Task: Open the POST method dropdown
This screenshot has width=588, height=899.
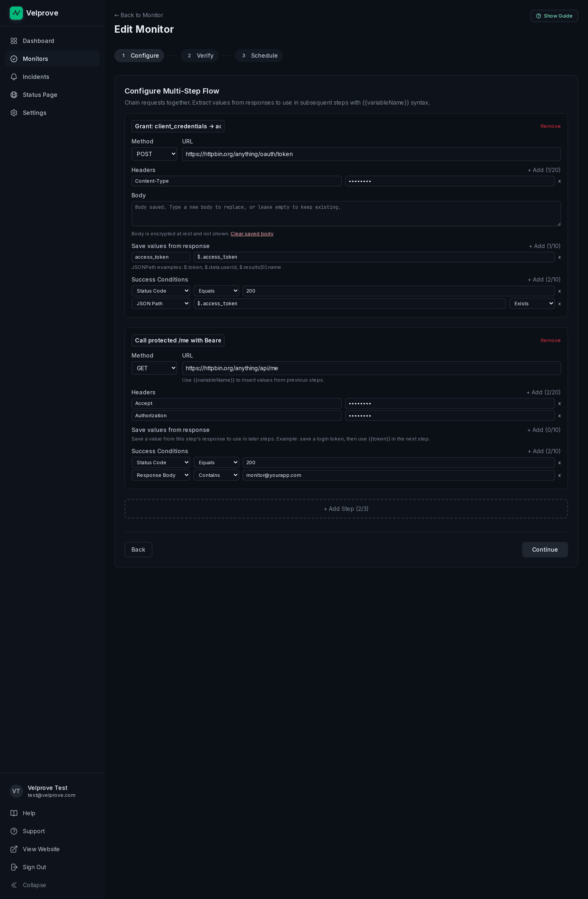Action: click(154, 154)
